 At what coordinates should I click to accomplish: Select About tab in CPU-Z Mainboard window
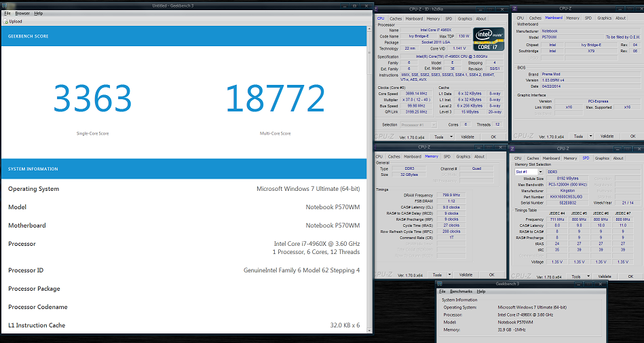[x=621, y=18]
